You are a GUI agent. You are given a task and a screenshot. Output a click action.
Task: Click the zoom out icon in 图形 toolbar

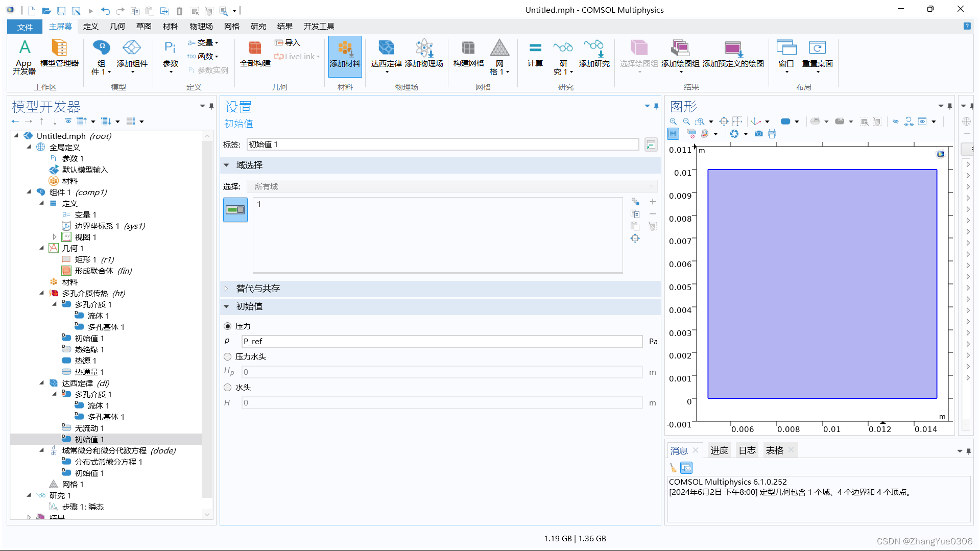pyautogui.click(x=686, y=122)
